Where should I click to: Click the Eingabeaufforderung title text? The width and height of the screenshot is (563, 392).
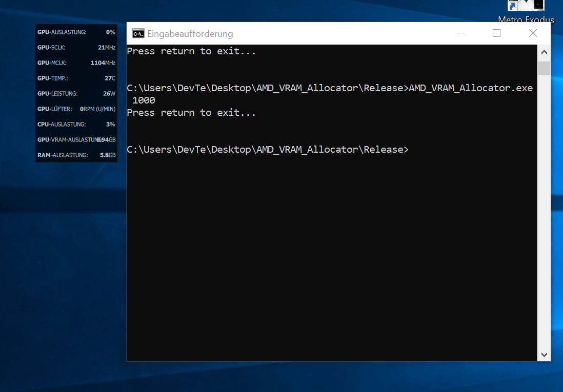[190, 34]
